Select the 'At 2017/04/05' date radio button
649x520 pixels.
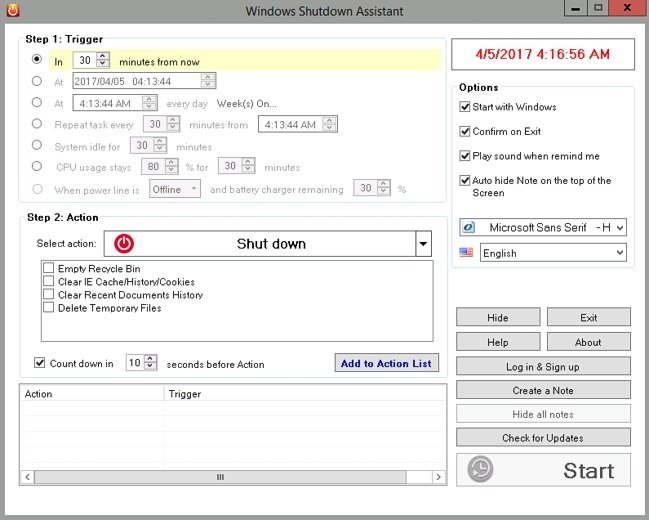37,81
